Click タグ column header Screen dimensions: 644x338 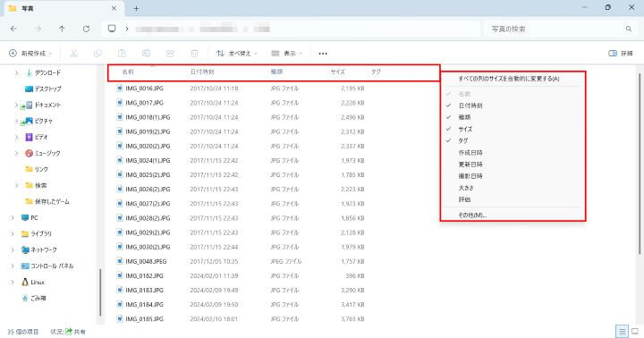376,72
